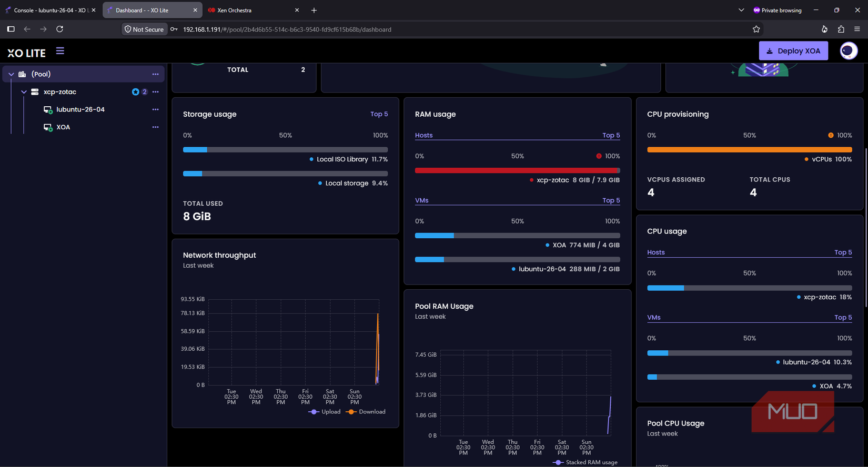The image size is (868, 467).
Task: Select the lubuntu-26-04 VM in tree
Action: (80, 109)
